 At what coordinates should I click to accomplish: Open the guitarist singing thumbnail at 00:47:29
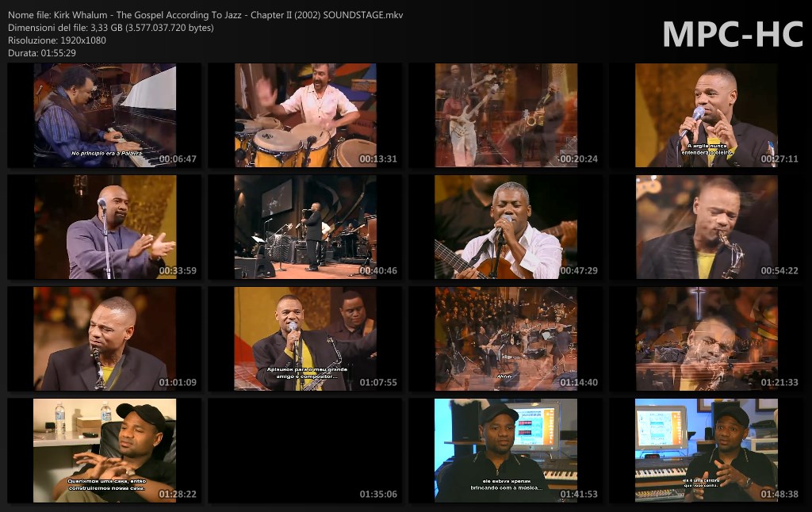(x=506, y=227)
